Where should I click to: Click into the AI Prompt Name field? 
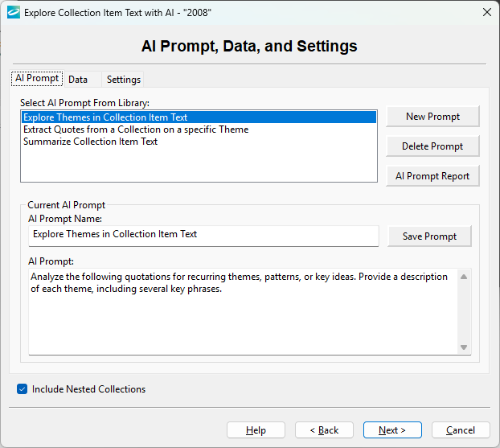click(x=203, y=235)
